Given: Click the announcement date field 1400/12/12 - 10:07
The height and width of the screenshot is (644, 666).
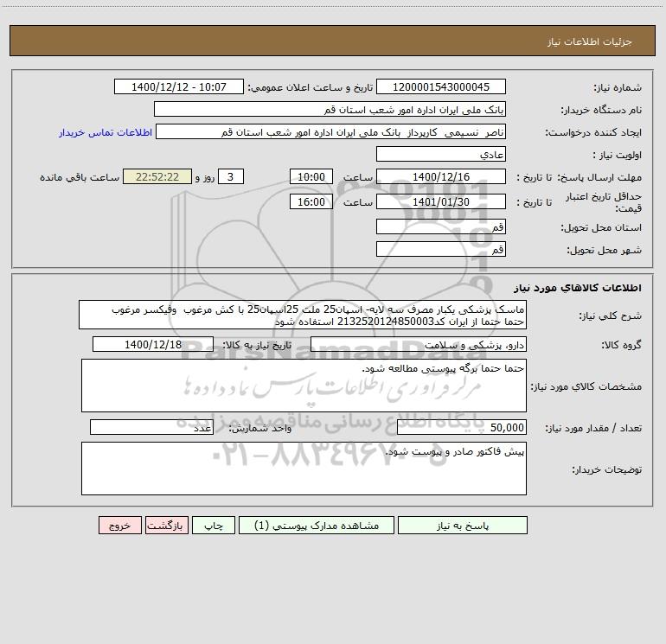Looking at the screenshot, I should click(179, 86).
